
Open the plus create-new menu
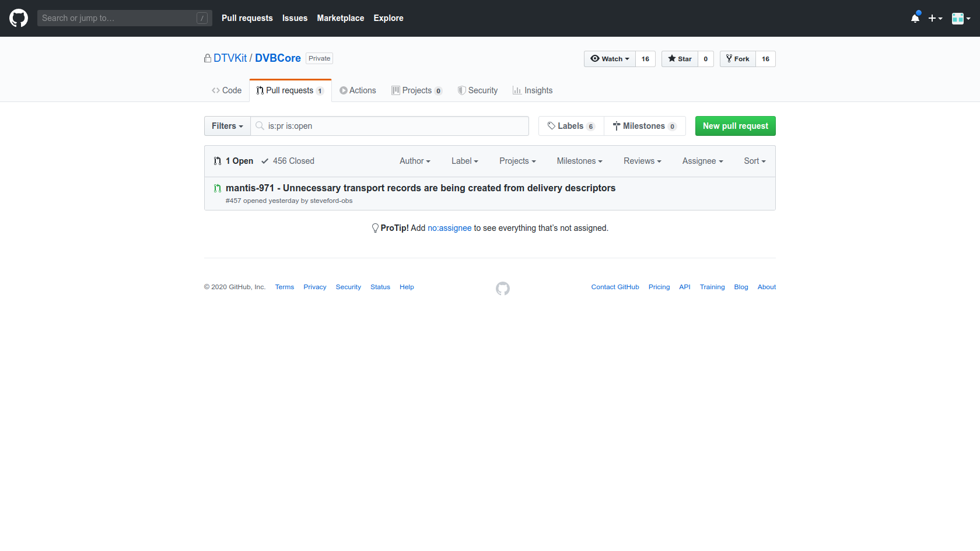click(935, 18)
